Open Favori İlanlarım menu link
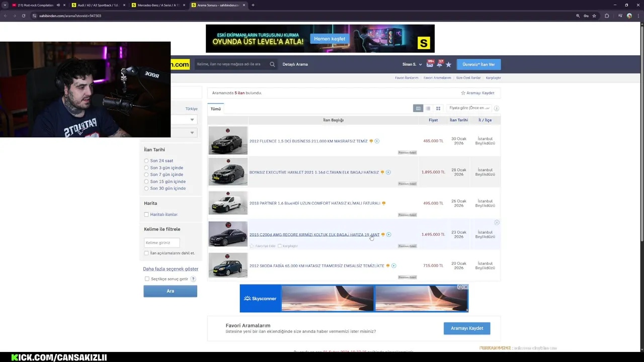The image size is (644, 362). pyautogui.click(x=407, y=78)
